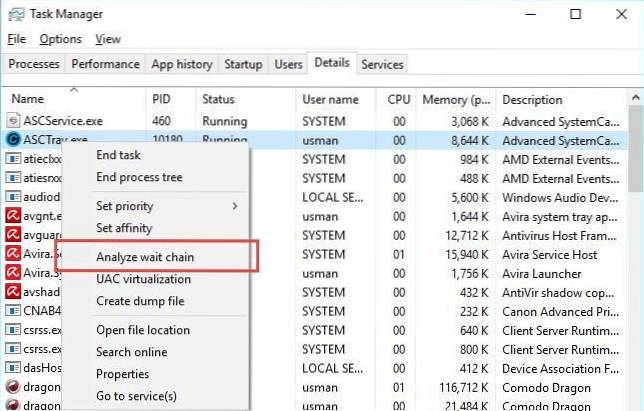Toggle UAC virtualization in context menu
Viewport: 644px width, 411px height.
[x=143, y=279]
